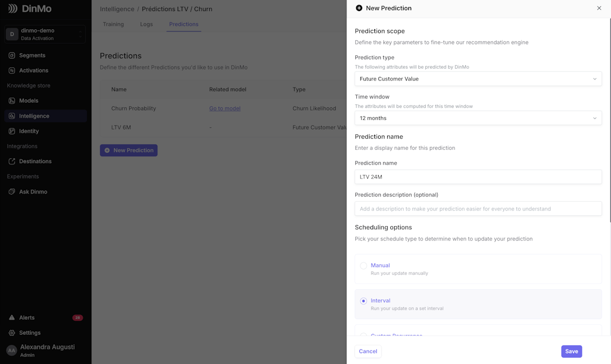Viewport: 611px width, 364px height.
Task: Select the Manual schedule radio button
Action: [363, 266]
